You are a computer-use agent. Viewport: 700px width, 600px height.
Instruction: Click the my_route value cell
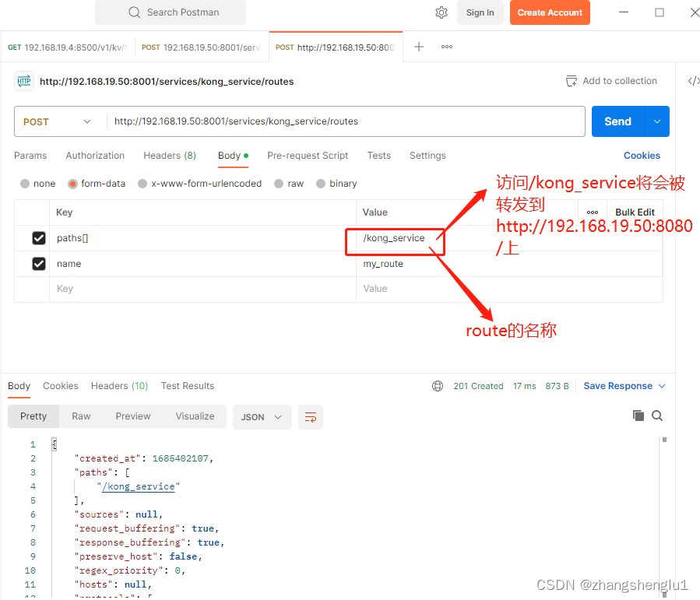click(x=509, y=264)
